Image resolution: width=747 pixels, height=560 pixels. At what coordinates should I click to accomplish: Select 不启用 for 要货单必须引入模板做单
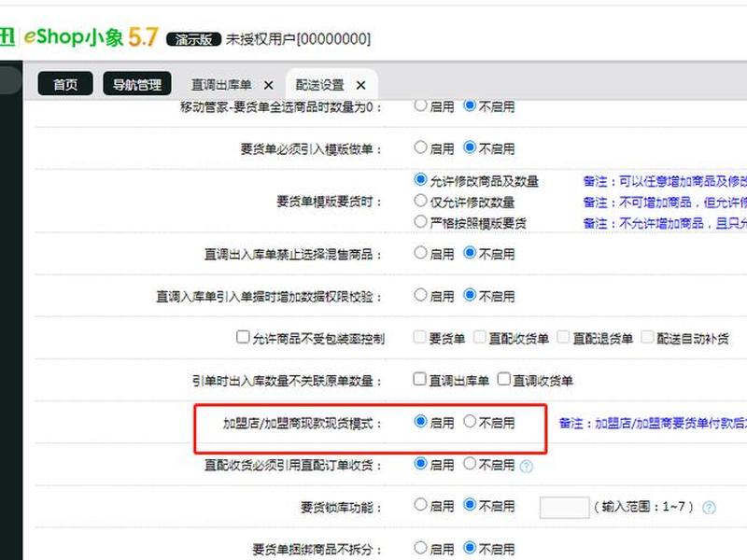[x=470, y=147]
